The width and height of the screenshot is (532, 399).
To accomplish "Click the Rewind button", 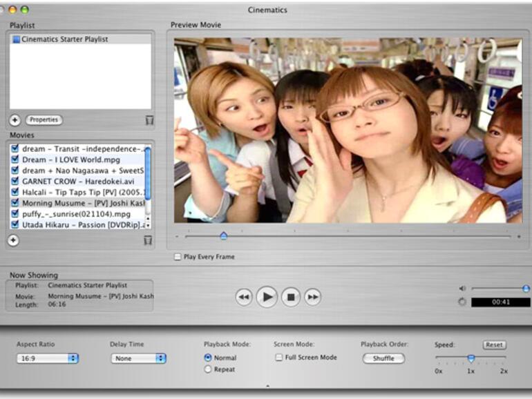I will 243,297.
